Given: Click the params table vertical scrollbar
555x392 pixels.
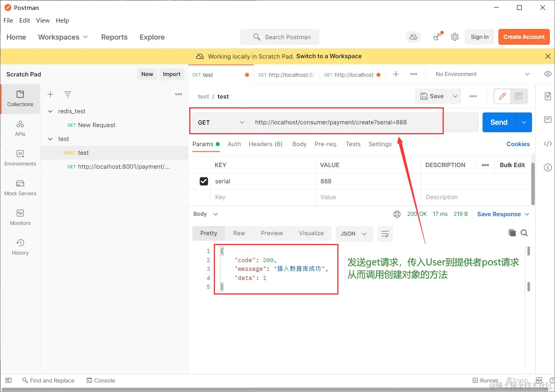Looking at the screenshot, I should [533, 184].
